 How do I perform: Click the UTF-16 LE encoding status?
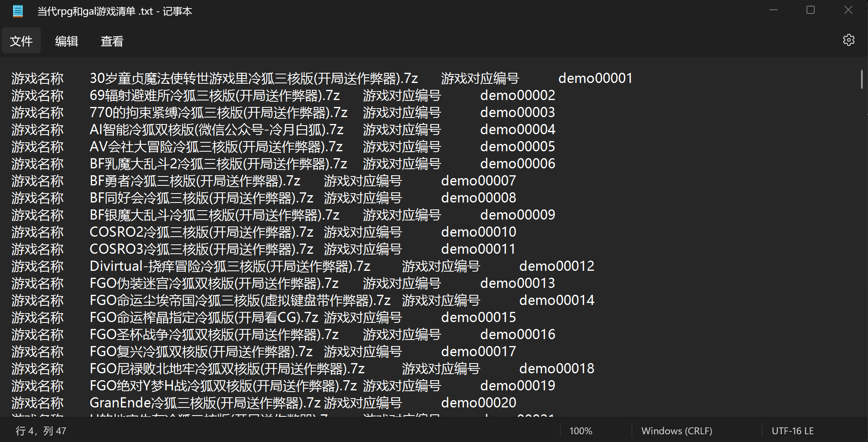(792, 431)
